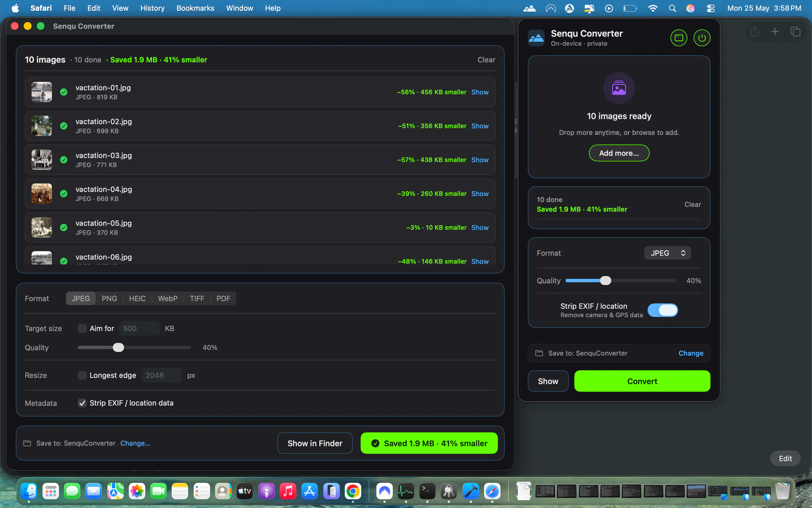Enable the Aim for target size checkbox
Image resolution: width=812 pixels, height=508 pixels.
click(82, 328)
